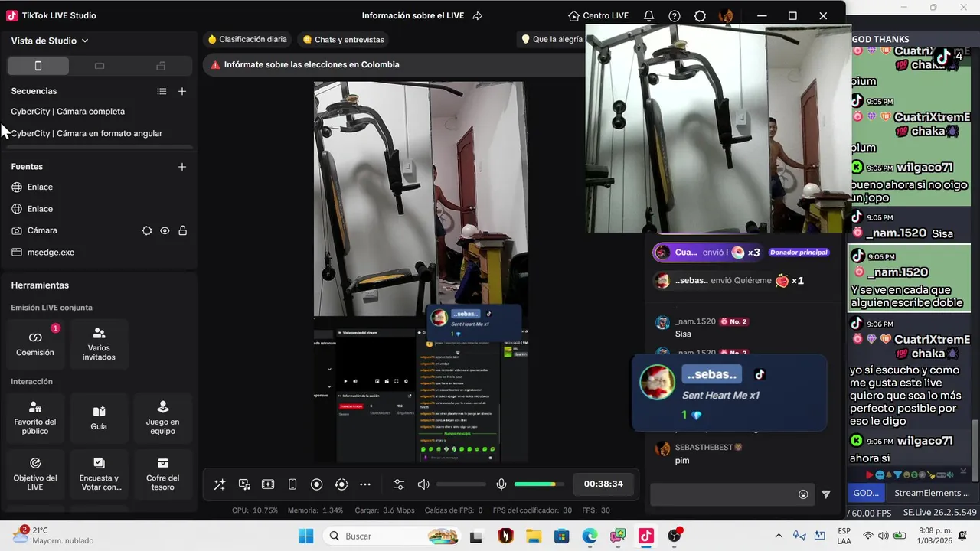The height and width of the screenshot is (551, 980).
Task: Click the phone preview icon in bottom toolbar
Action: [x=292, y=484]
